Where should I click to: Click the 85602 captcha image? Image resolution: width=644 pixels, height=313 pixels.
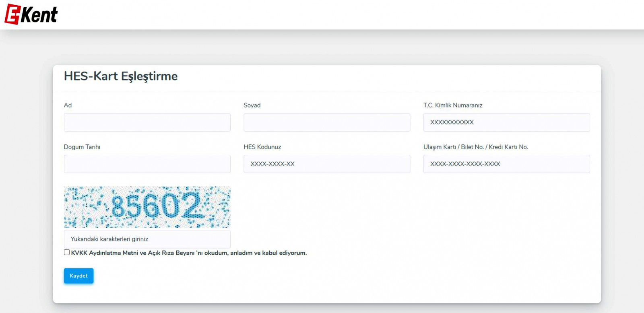point(147,207)
